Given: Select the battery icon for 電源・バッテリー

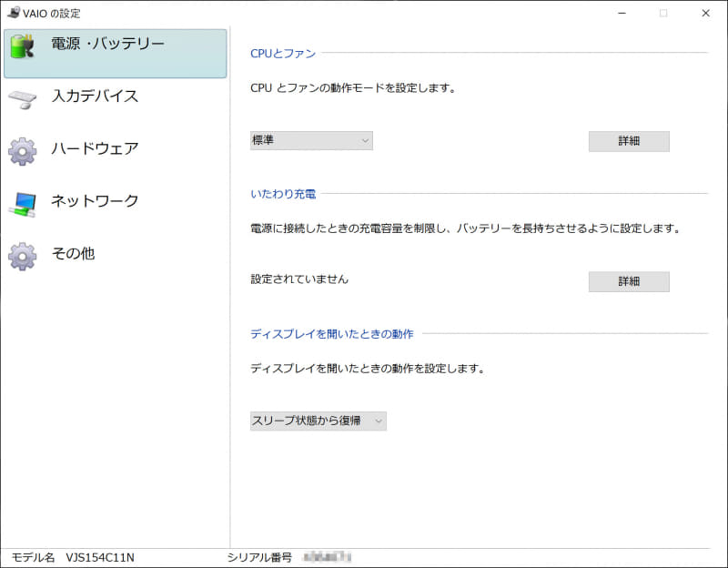Looking at the screenshot, I should pyautogui.click(x=24, y=46).
